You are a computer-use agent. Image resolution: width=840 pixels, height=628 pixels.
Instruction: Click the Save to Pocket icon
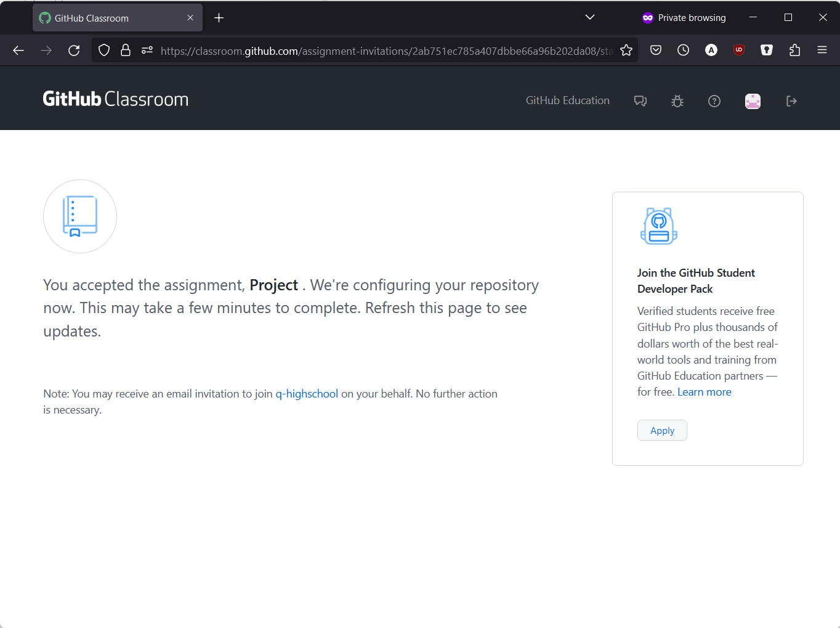pos(656,51)
